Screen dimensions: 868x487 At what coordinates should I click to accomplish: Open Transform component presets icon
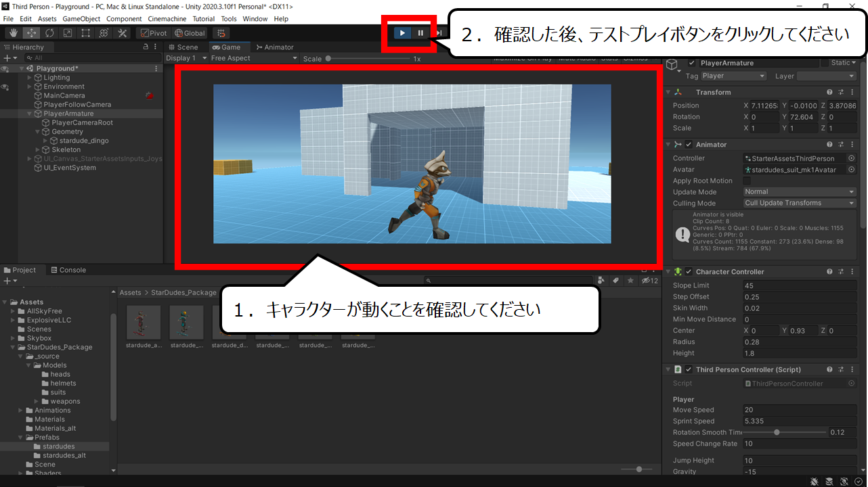[x=841, y=92]
